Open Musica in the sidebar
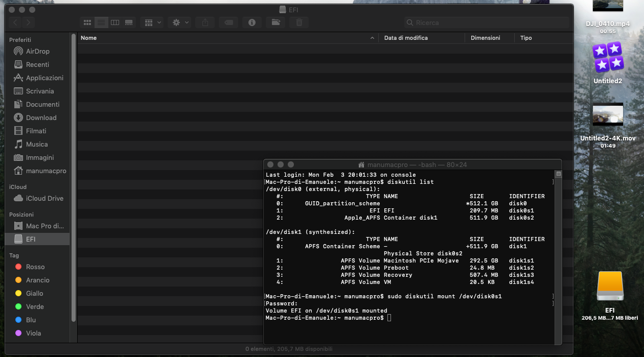The width and height of the screenshot is (644, 357). click(37, 144)
